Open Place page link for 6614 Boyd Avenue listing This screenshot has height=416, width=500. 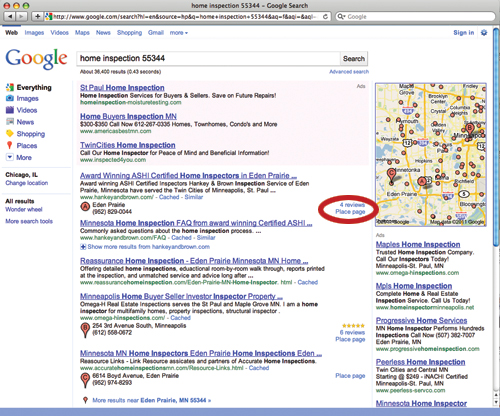tap(350, 376)
